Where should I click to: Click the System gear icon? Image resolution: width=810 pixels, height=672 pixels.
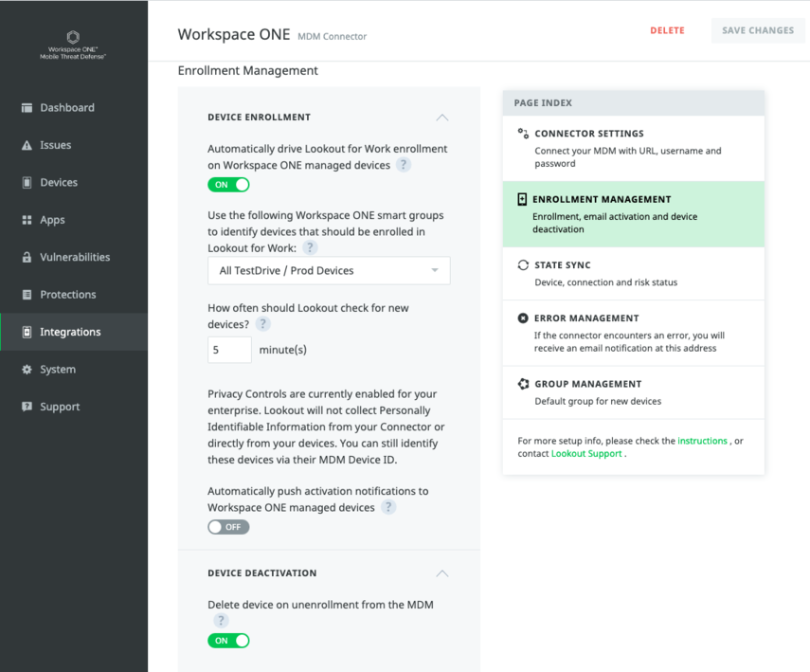click(27, 370)
